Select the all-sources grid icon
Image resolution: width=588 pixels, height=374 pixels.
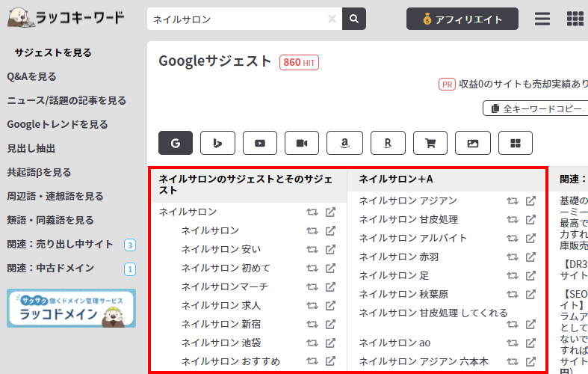coord(516,143)
